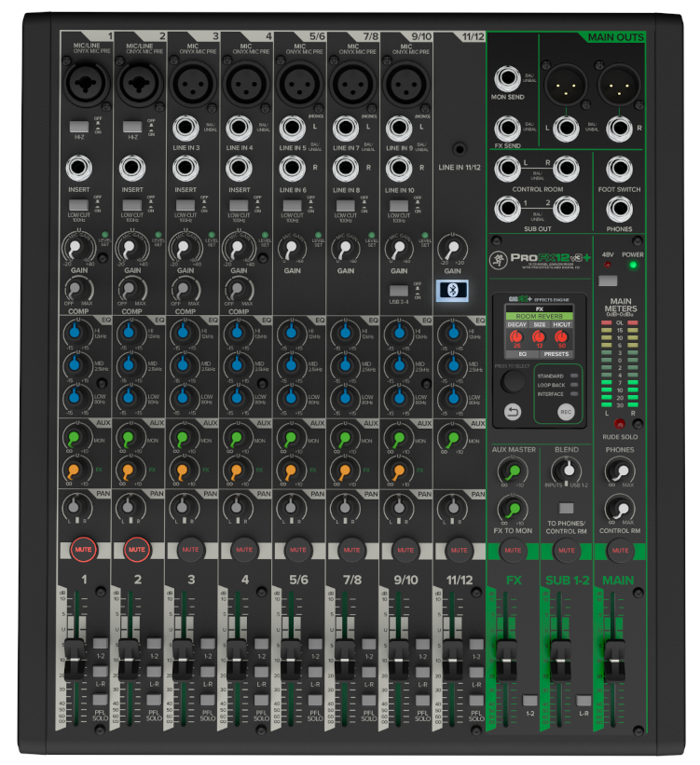This screenshot has height=765, width=700.
Task: Click the Blend knob between Inputs and USB
Action: point(566,471)
